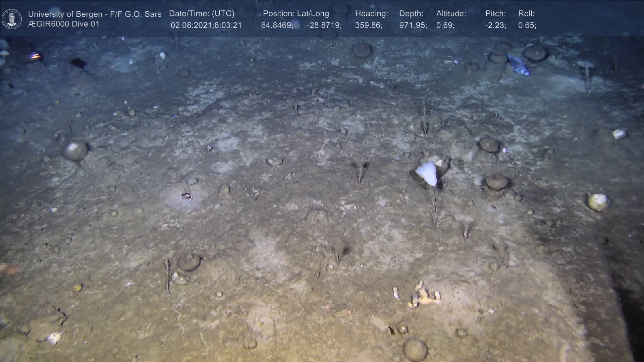644x362 pixels.
Task: Click the longitude value -28.8719
Action: tap(324, 25)
